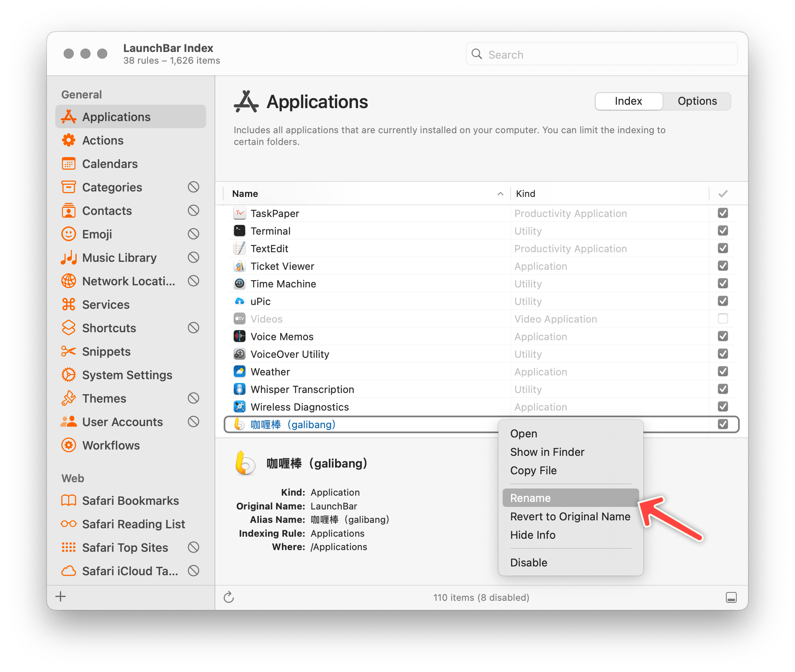Click the Search field
This screenshot has height=672, width=795.
(x=601, y=54)
